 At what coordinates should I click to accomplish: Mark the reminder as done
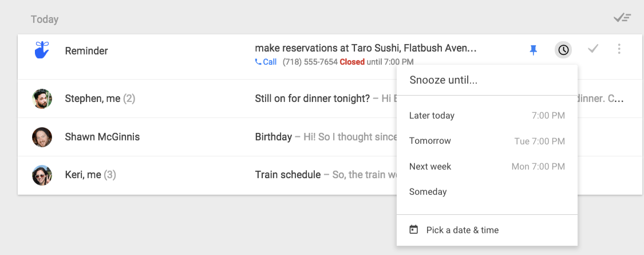[593, 50]
